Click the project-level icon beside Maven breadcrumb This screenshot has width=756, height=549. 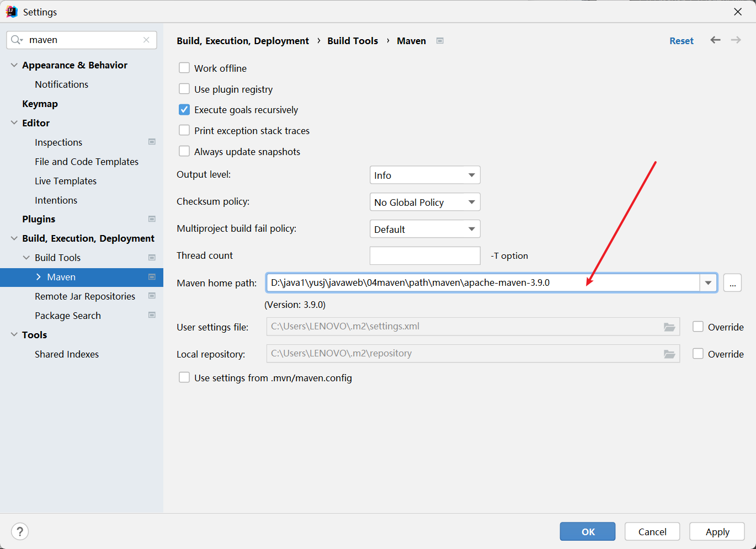pyautogui.click(x=440, y=41)
